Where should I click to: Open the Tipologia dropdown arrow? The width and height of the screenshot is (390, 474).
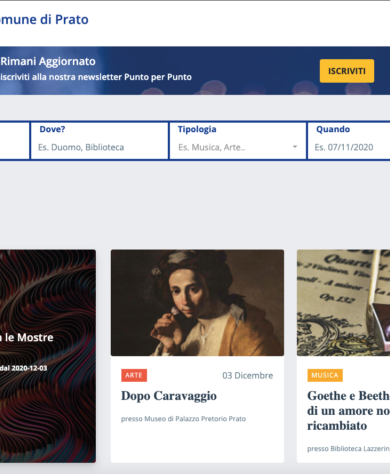(295, 147)
